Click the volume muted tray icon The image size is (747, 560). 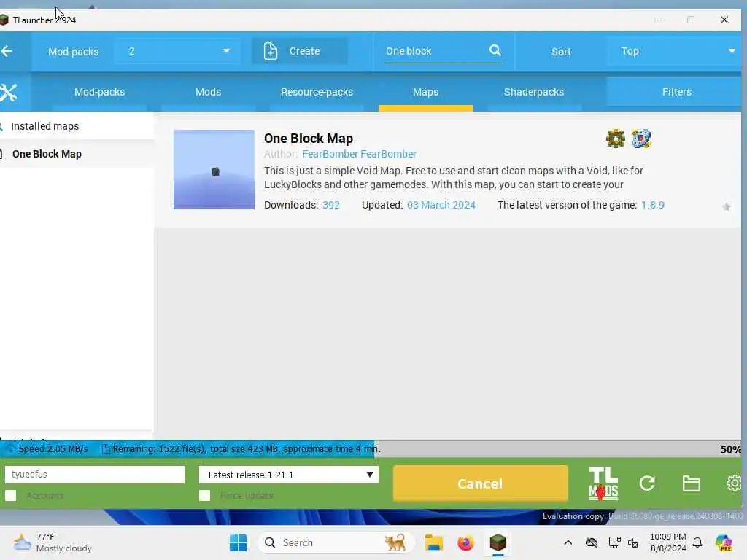[633, 542]
